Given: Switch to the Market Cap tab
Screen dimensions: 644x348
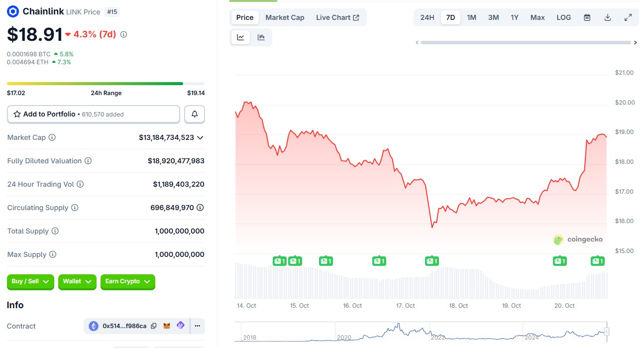Looking at the screenshot, I should pyautogui.click(x=285, y=17).
